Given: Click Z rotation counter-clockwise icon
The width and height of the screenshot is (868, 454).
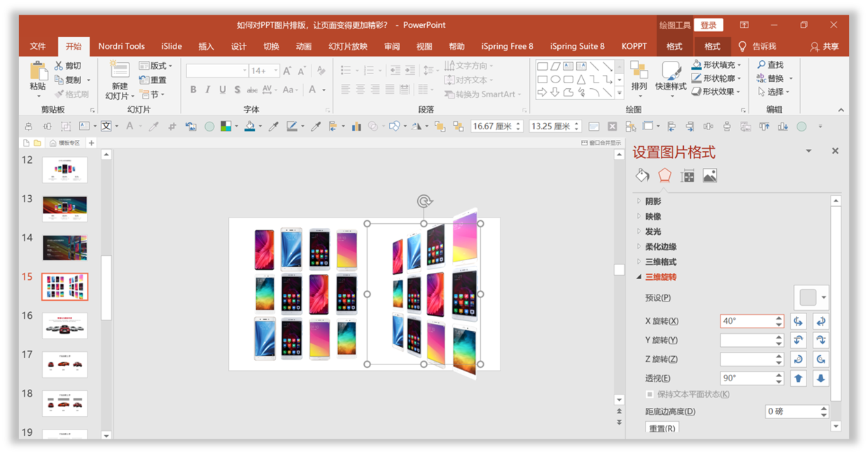Looking at the screenshot, I should click(x=820, y=359).
